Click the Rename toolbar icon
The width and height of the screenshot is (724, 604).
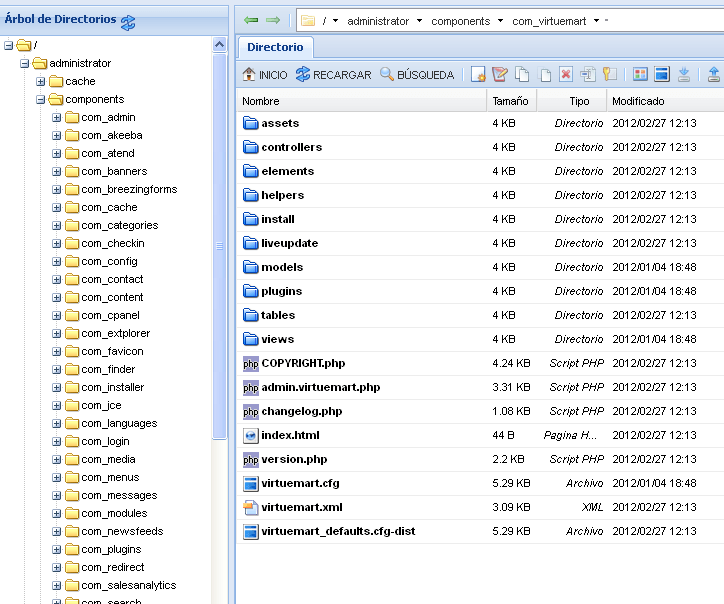[588, 74]
